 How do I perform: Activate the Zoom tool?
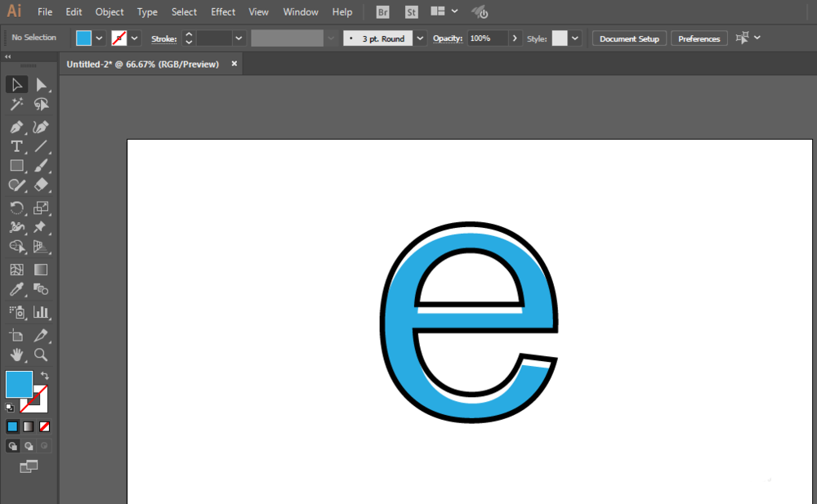pyautogui.click(x=41, y=355)
